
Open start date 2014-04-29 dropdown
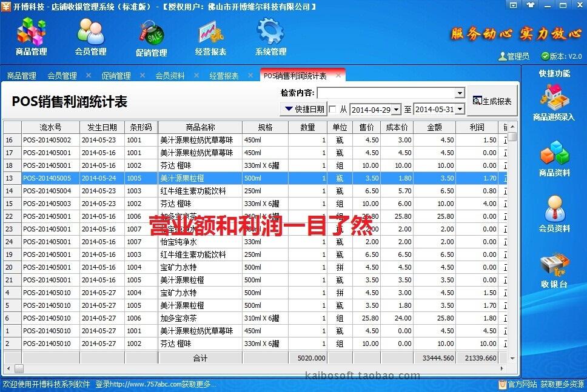396,110
